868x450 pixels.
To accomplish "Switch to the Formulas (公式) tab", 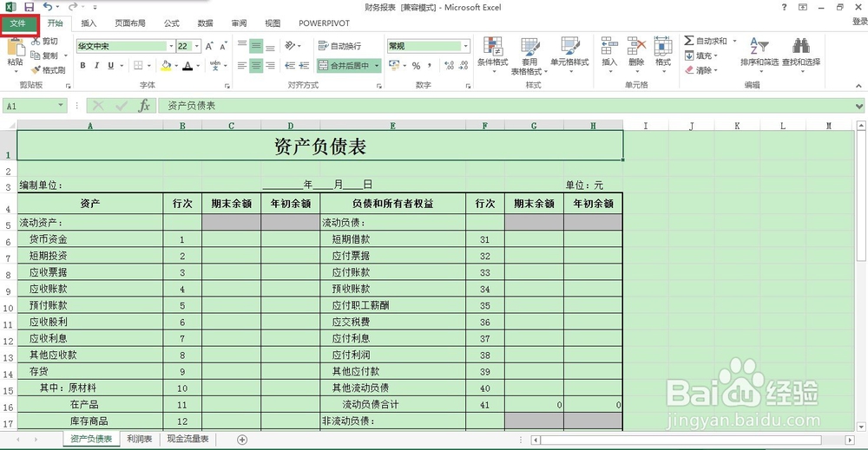I will click(172, 23).
